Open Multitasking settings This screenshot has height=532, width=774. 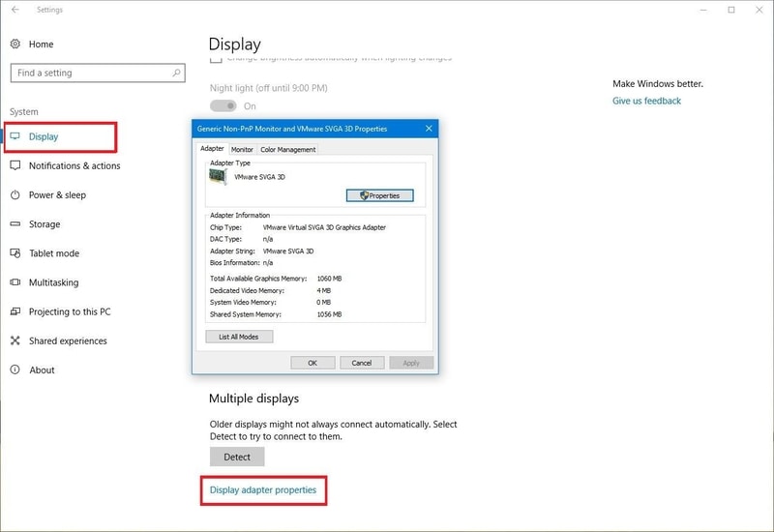pos(53,282)
